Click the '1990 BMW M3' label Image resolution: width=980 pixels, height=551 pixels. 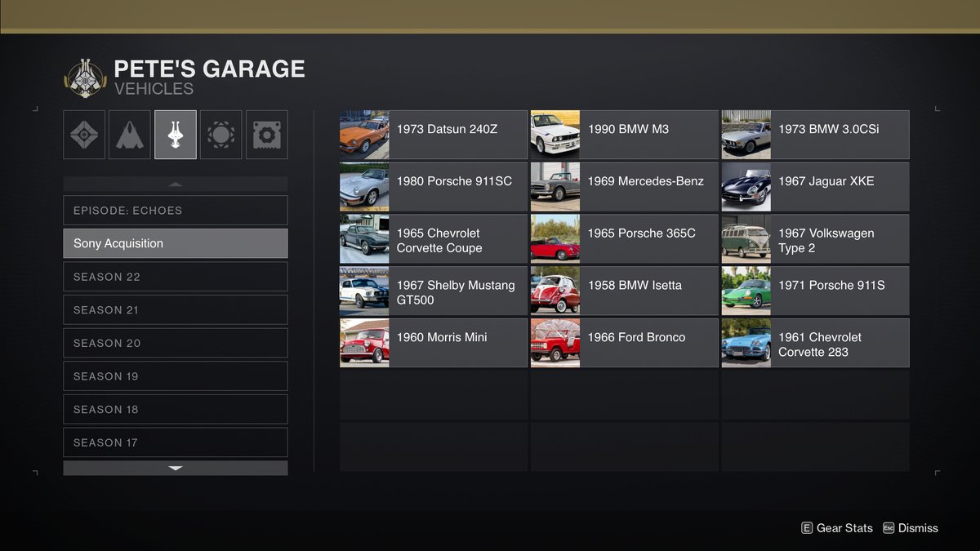click(x=628, y=129)
